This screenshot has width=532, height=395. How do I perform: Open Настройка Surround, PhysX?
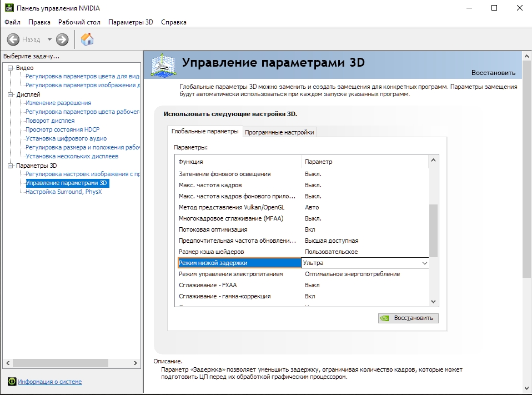[64, 192]
